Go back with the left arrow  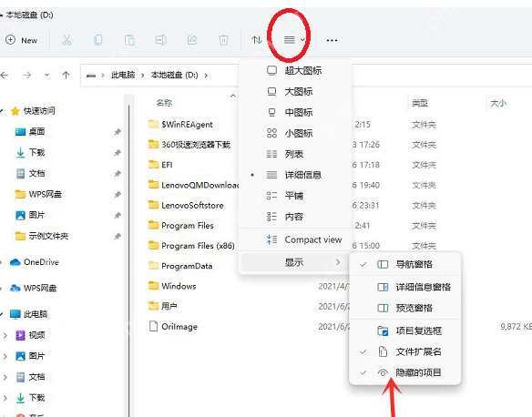5,75
